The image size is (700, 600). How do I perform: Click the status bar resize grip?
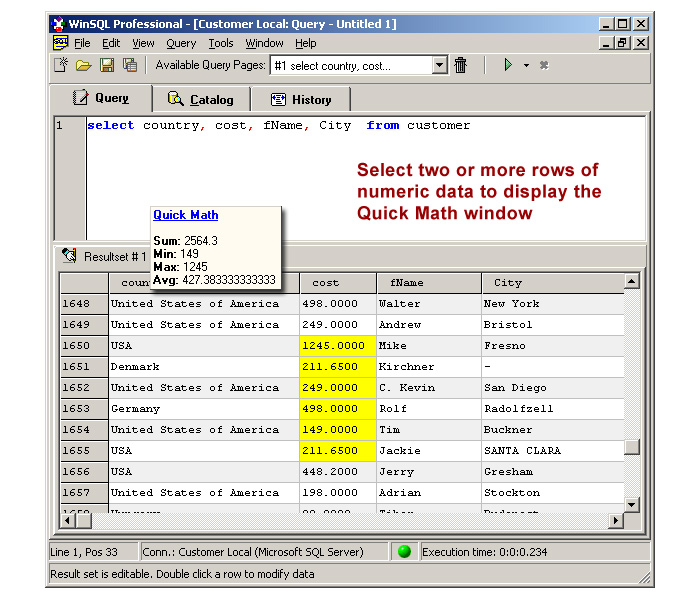point(644,578)
